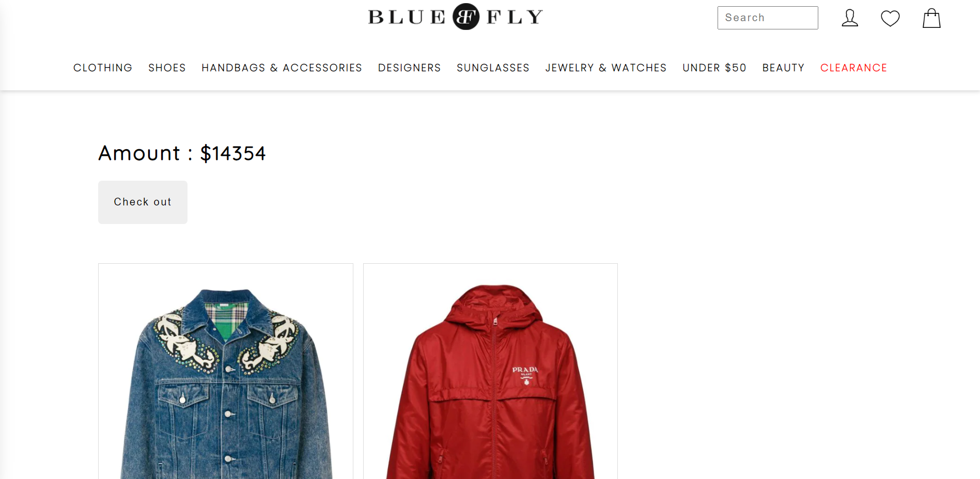980x479 pixels.
Task: Click the Bluefly logo
Action: (455, 17)
